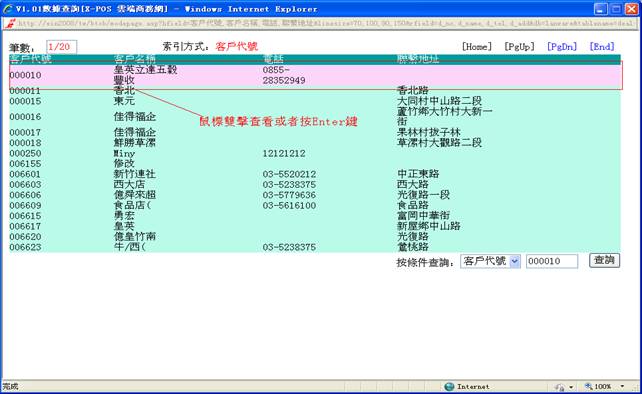Jump to last page with [End]
This screenshot has width=642, height=394.
tap(602, 47)
